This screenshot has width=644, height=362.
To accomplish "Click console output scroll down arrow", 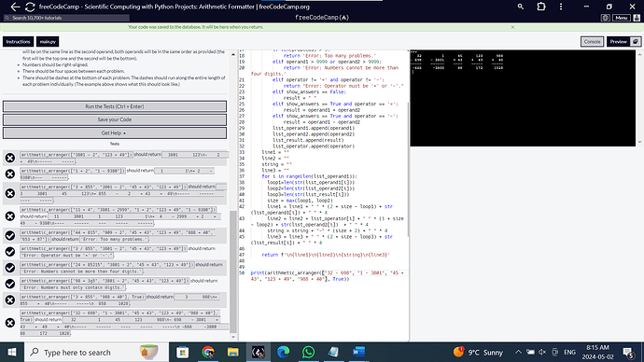I will point(639,142).
